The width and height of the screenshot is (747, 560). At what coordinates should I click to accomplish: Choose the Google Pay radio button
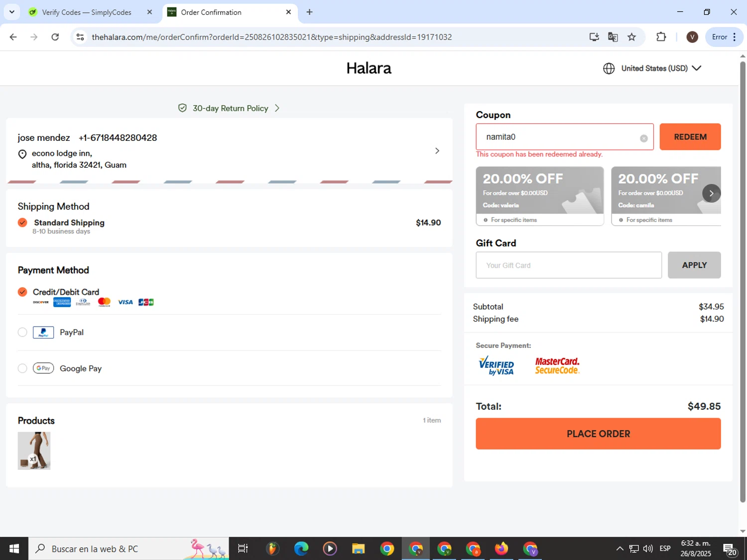click(22, 368)
